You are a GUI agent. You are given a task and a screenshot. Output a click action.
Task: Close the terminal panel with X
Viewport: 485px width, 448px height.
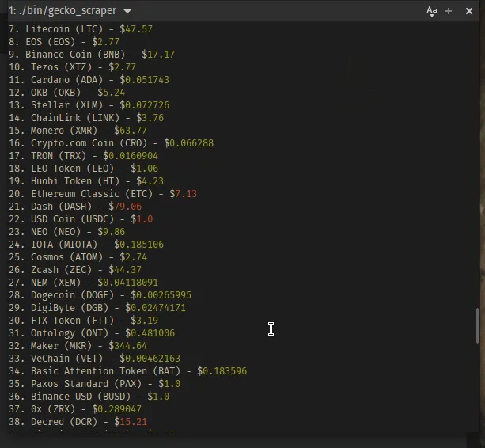469,11
